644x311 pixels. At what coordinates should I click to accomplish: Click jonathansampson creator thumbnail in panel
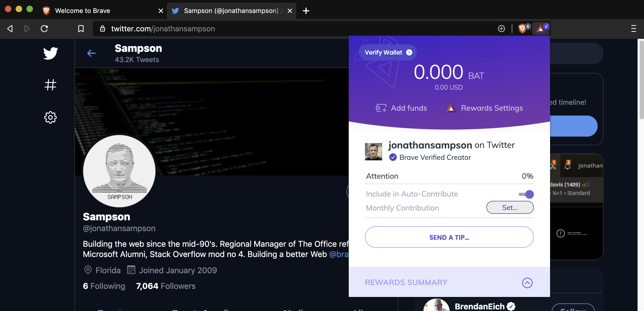coord(374,152)
